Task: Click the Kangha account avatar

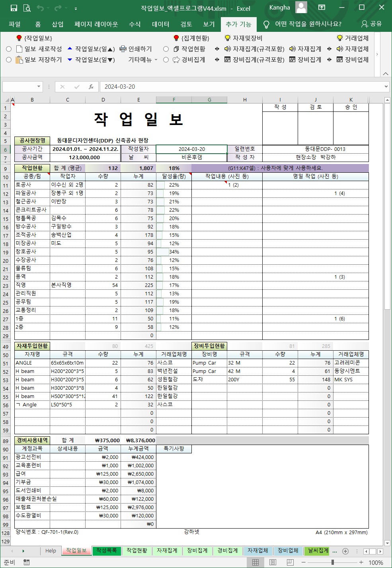Action: pyautogui.click(x=301, y=7)
